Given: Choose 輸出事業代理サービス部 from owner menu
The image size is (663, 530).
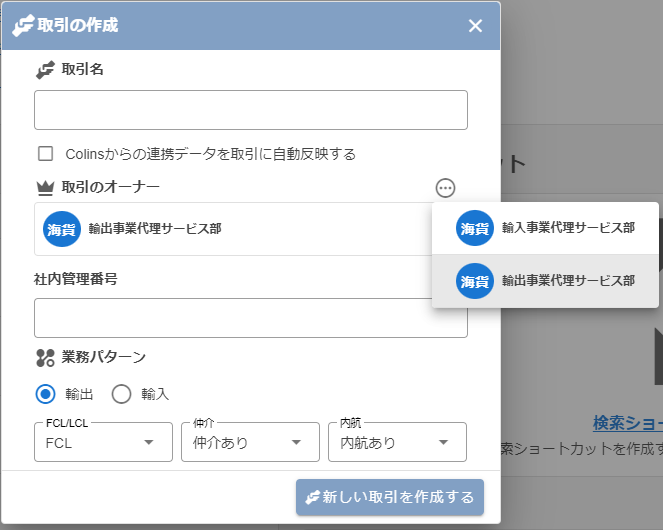Looking at the screenshot, I should pyautogui.click(x=567, y=281).
